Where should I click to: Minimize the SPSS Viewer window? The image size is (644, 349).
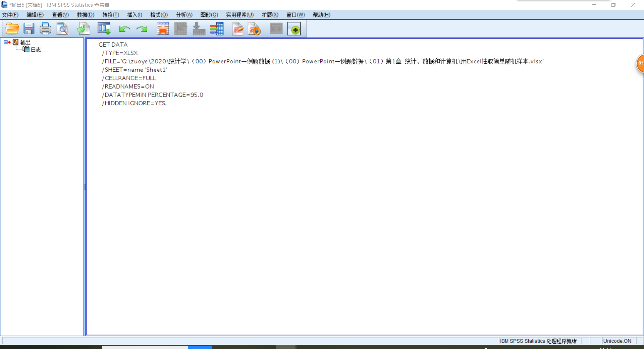pos(594,5)
